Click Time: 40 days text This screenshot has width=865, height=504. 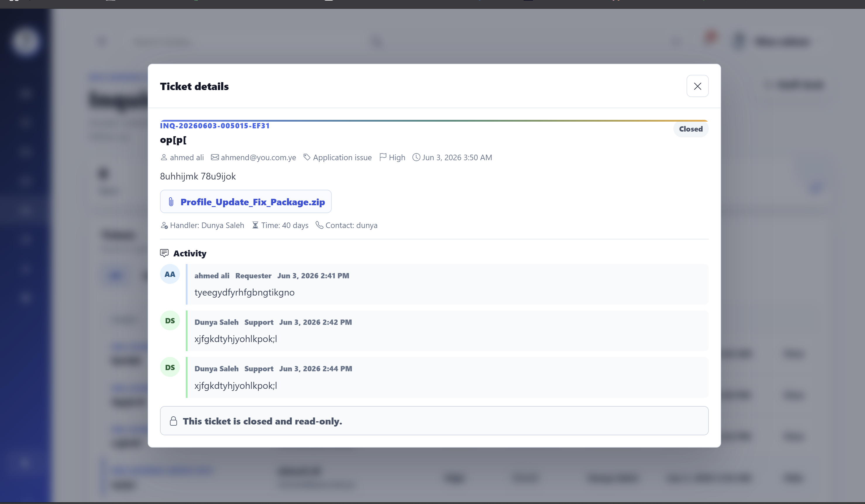coord(285,225)
